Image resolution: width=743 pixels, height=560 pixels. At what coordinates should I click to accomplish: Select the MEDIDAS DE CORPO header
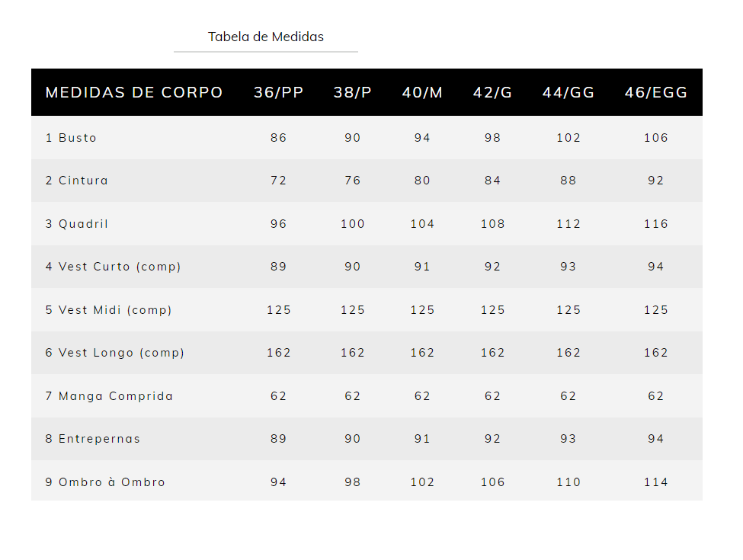pyautogui.click(x=134, y=92)
